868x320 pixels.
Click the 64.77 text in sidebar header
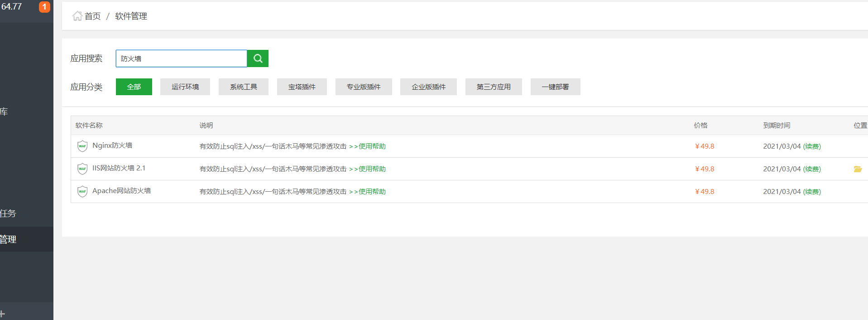coord(12,6)
